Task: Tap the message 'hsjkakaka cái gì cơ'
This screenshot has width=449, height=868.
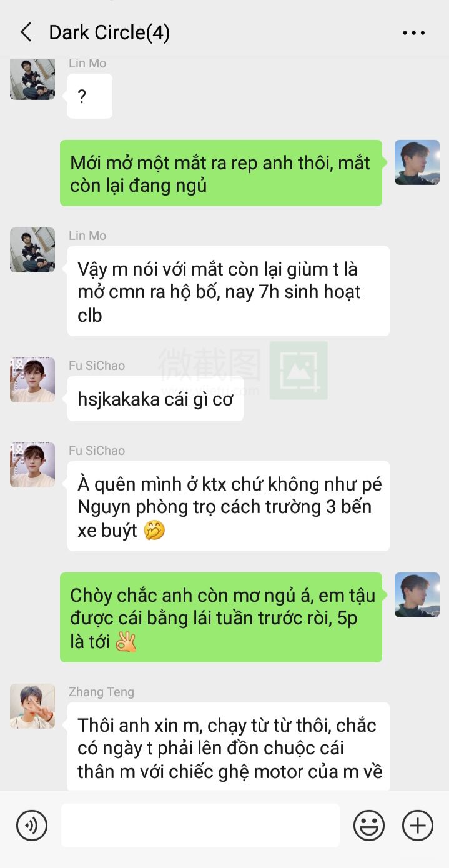Action: click(155, 399)
